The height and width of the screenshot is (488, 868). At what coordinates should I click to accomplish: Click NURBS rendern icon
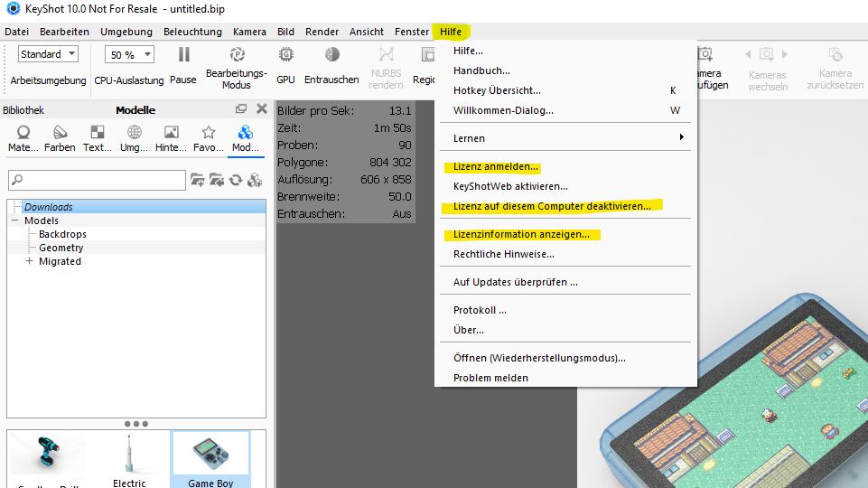pyautogui.click(x=387, y=54)
